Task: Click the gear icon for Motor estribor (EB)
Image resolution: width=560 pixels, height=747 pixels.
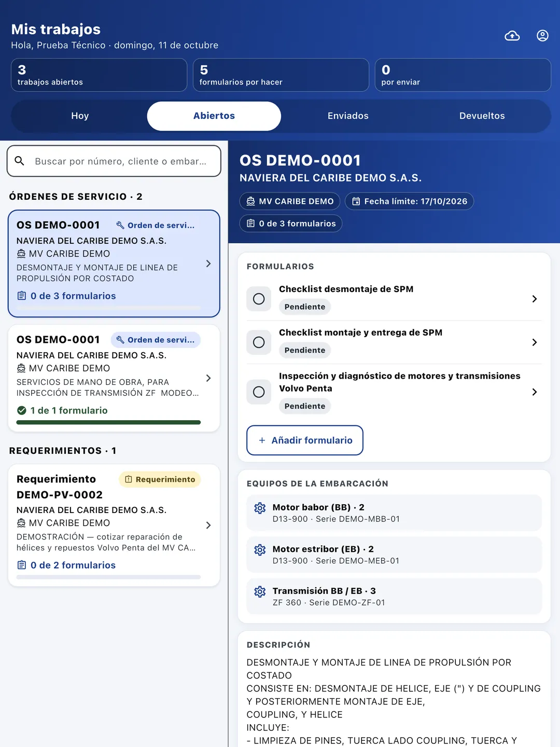Action: click(260, 550)
